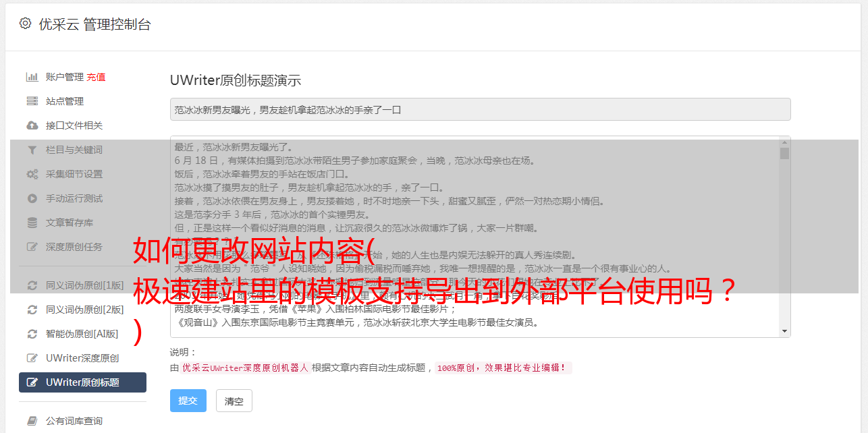
Task: Open 公有词库查询 book icon
Action: point(32,421)
